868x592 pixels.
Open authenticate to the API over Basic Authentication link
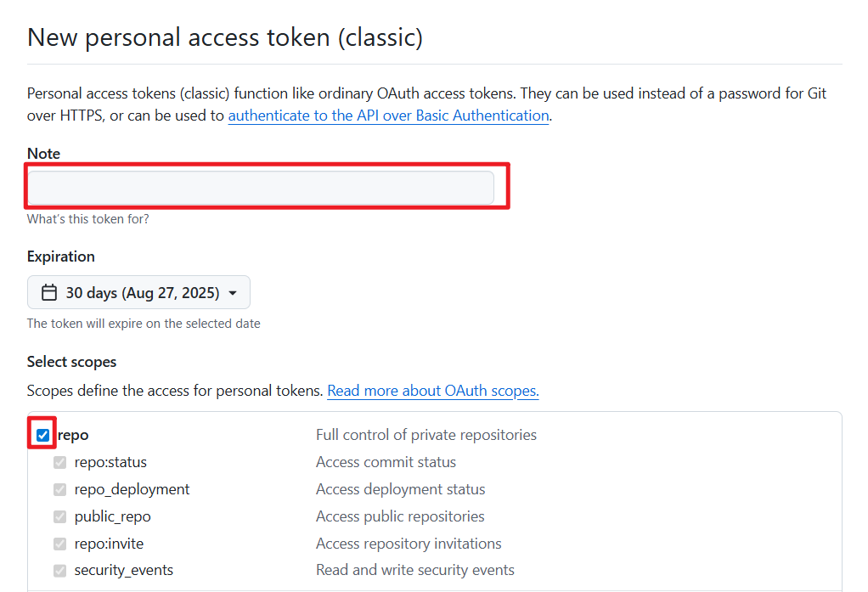pos(389,116)
